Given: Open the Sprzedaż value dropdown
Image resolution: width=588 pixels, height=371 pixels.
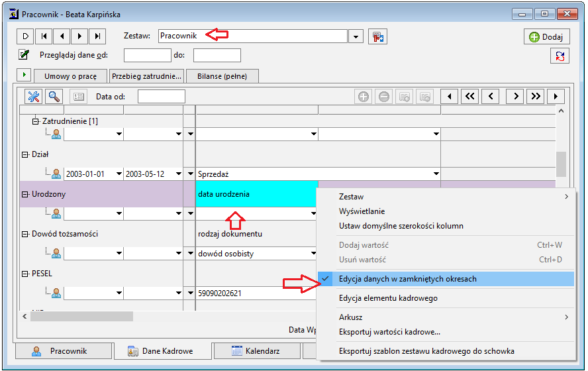Looking at the screenshot, I should point(436,174).
